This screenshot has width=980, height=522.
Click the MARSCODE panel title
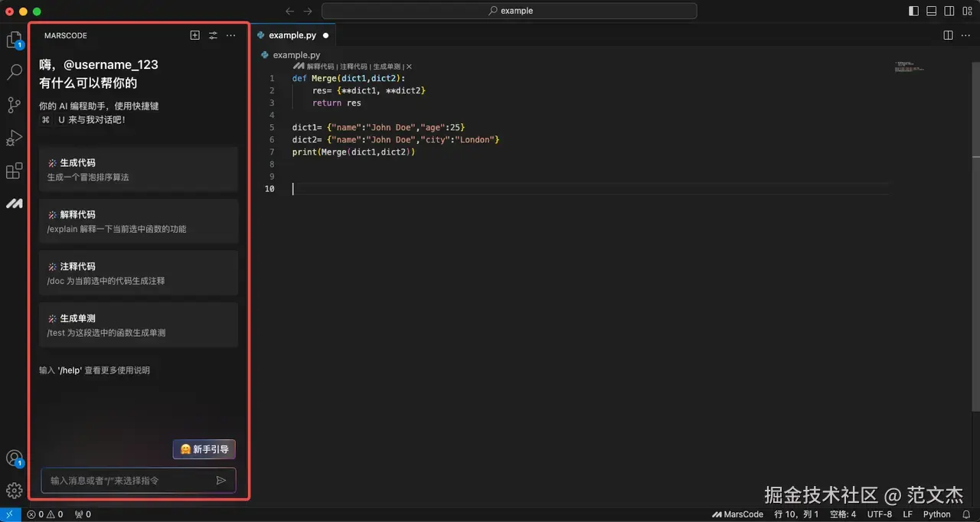pos(66,35)
